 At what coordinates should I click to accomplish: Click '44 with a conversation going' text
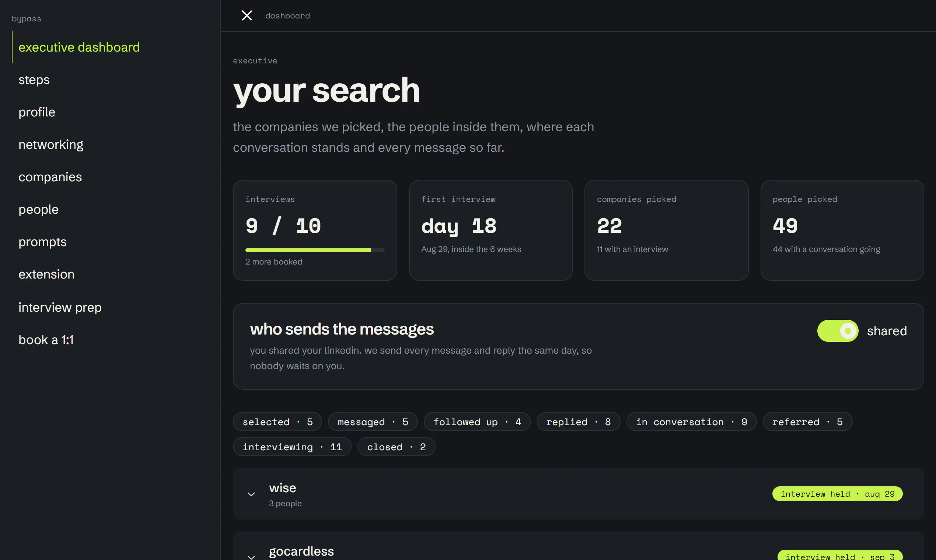point(826,249)
